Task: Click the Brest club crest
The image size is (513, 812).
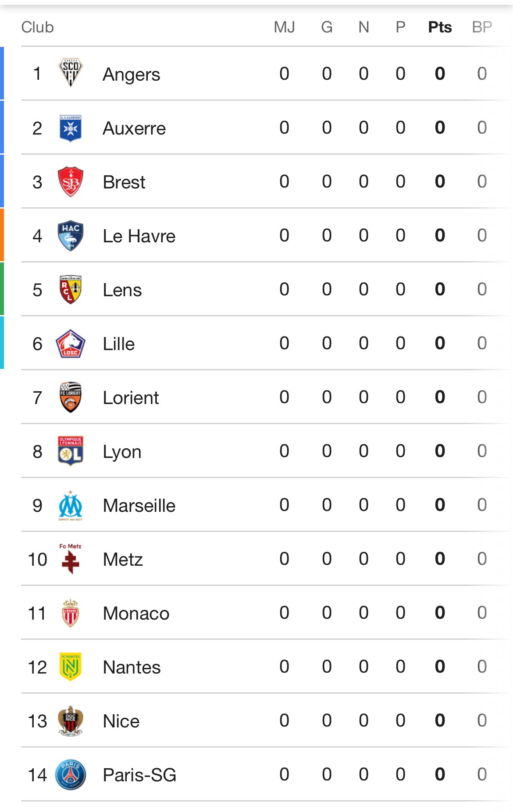Action: tap(70, 181)
